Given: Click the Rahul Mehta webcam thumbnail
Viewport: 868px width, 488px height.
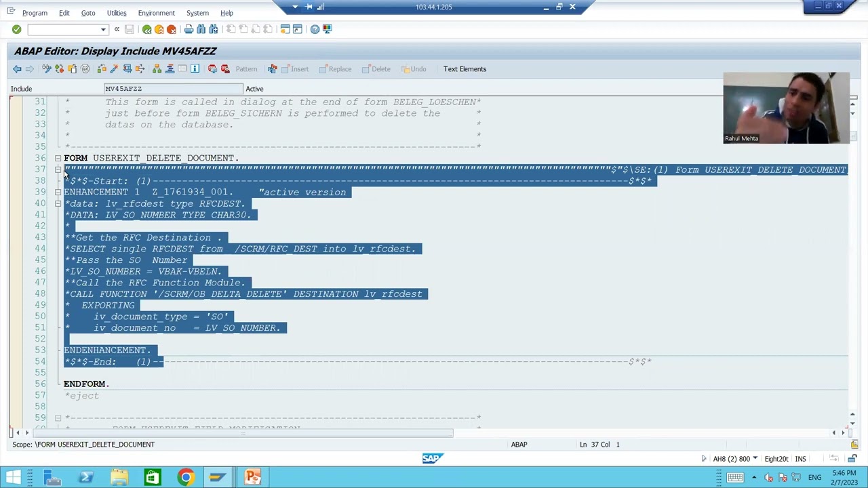Looking at the screenshot, I should click(x=787, y=108).
